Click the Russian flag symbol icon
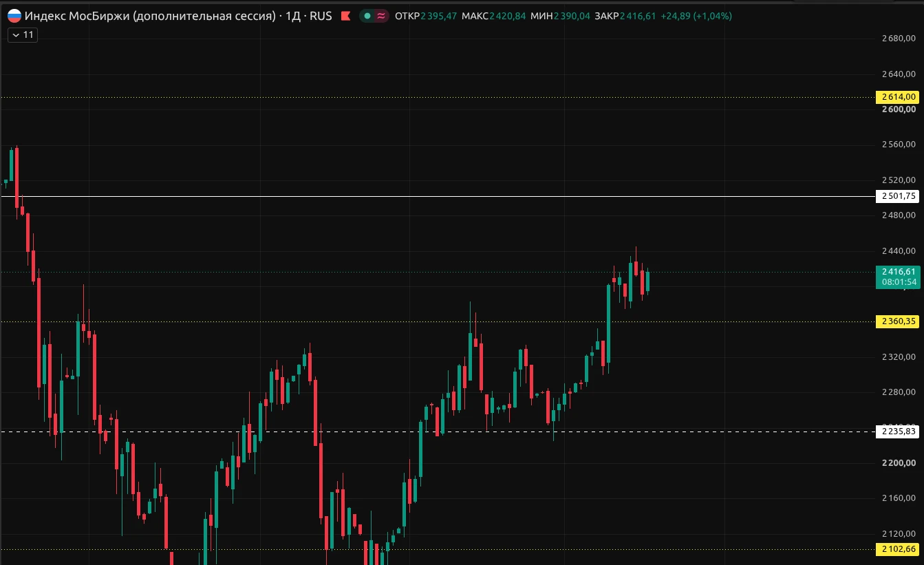 point(14,16)
